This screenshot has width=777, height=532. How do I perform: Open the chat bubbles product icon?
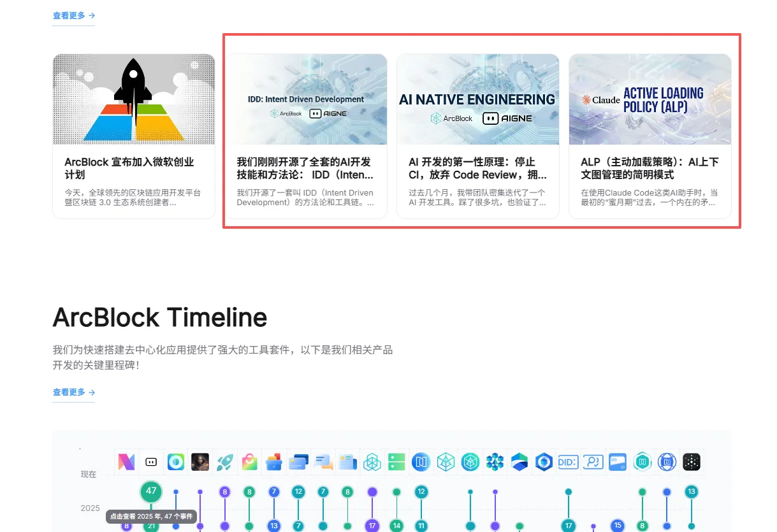pyautogui.click(x=323, y=462)
